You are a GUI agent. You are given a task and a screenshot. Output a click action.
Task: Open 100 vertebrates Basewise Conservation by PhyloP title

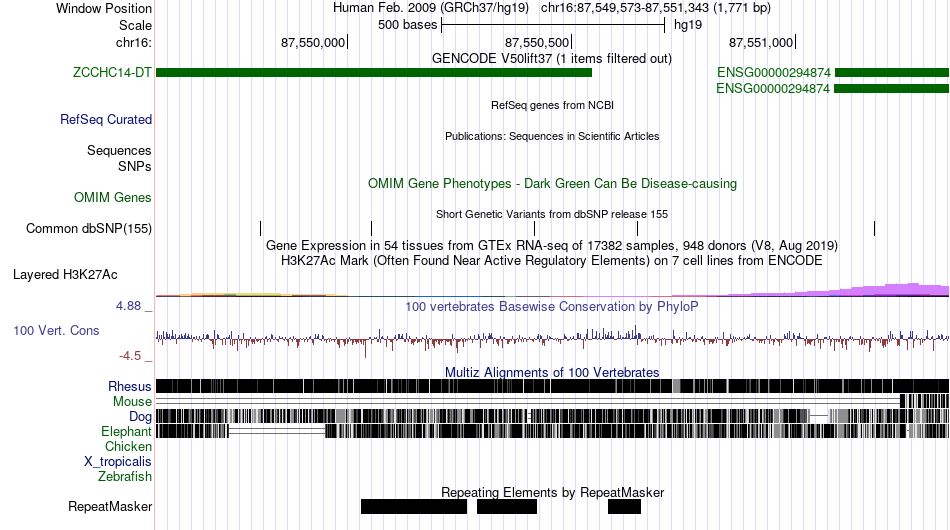[551, 306]
